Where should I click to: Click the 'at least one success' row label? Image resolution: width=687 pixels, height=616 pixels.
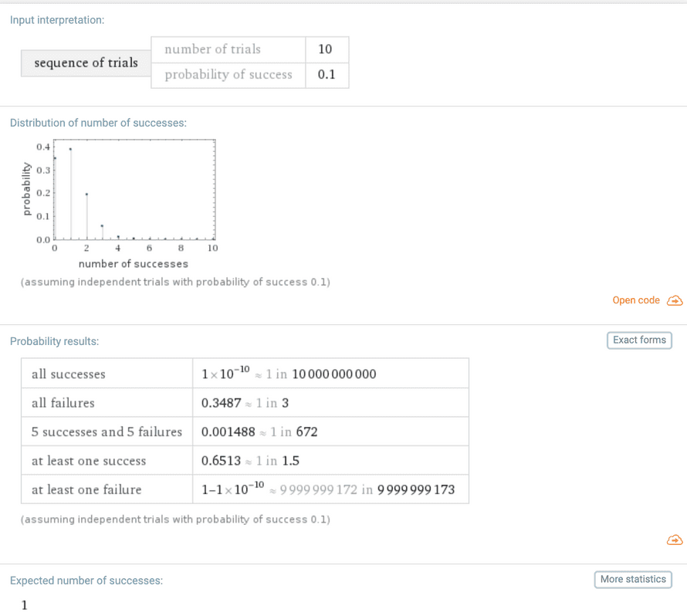[88, 461]
